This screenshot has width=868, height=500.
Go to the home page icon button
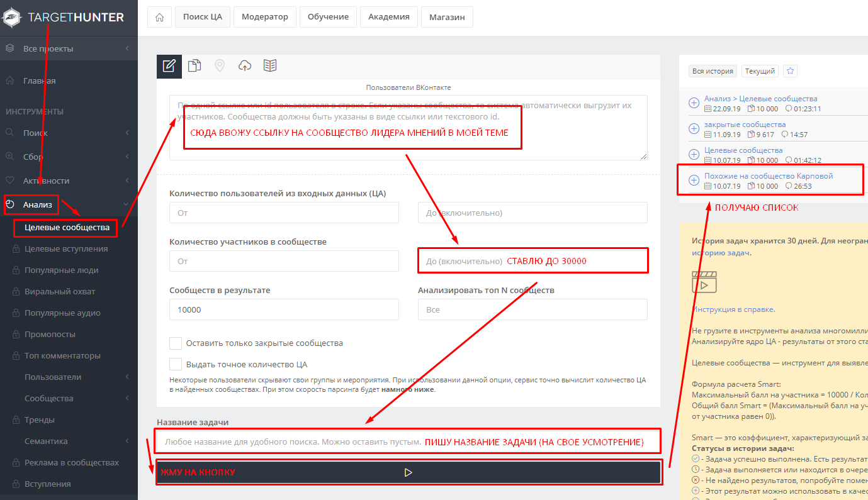[x=159, y=17]
